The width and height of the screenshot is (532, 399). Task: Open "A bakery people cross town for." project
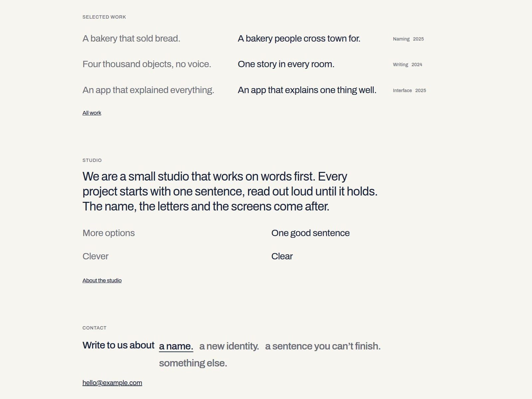299,39
